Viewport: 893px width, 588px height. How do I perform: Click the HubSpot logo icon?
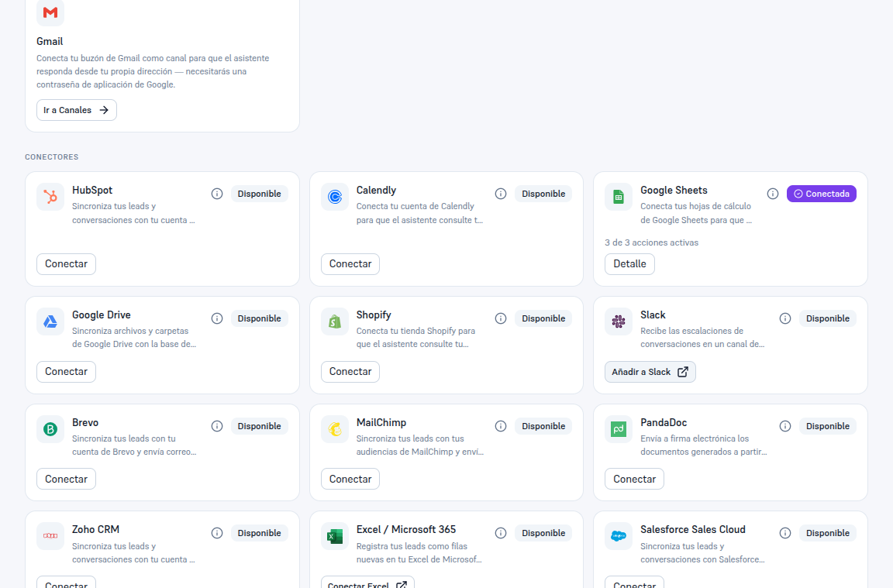coord(50,197)
